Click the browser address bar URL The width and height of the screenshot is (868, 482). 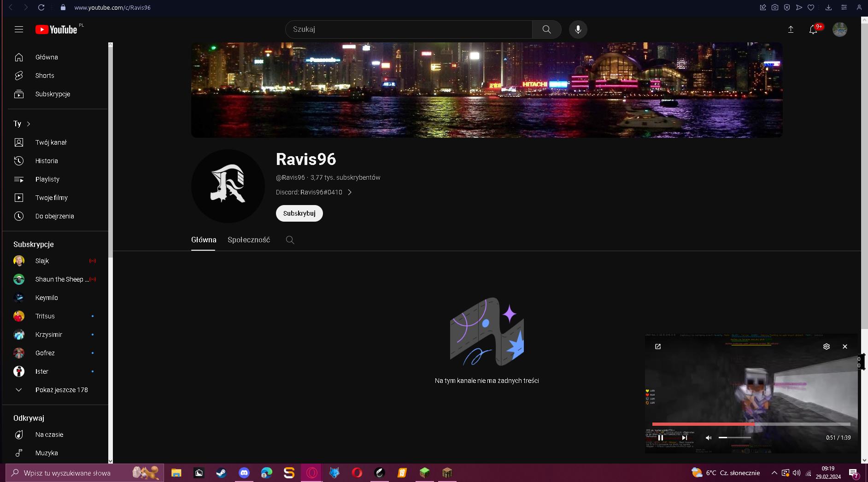point(112,7)
